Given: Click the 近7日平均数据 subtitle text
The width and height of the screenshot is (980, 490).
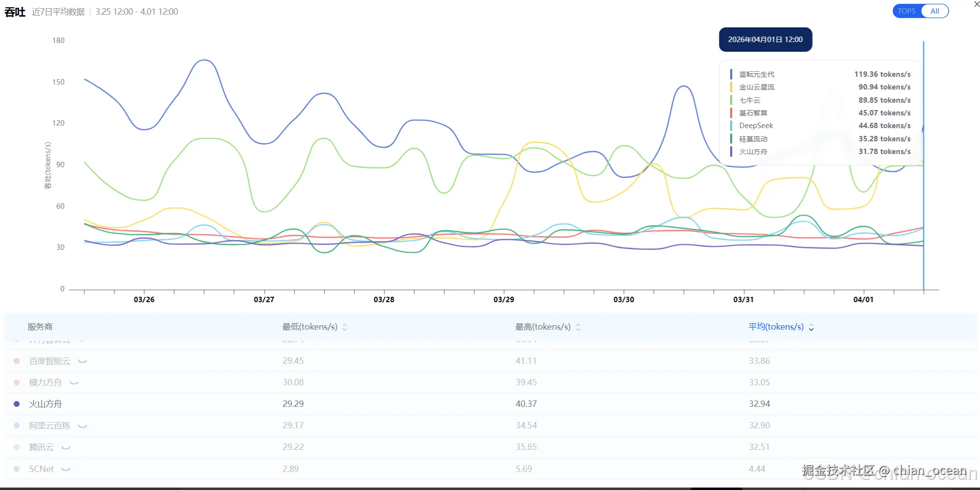Looking at the screenshot, I should [58, 12].
